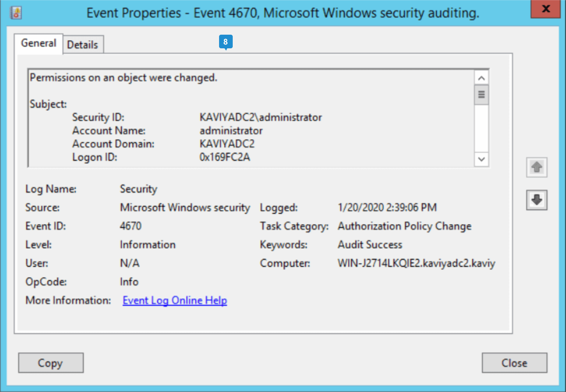Click the Close button
This screenshot has width=566, height=392.
click(x=514, y=363)
